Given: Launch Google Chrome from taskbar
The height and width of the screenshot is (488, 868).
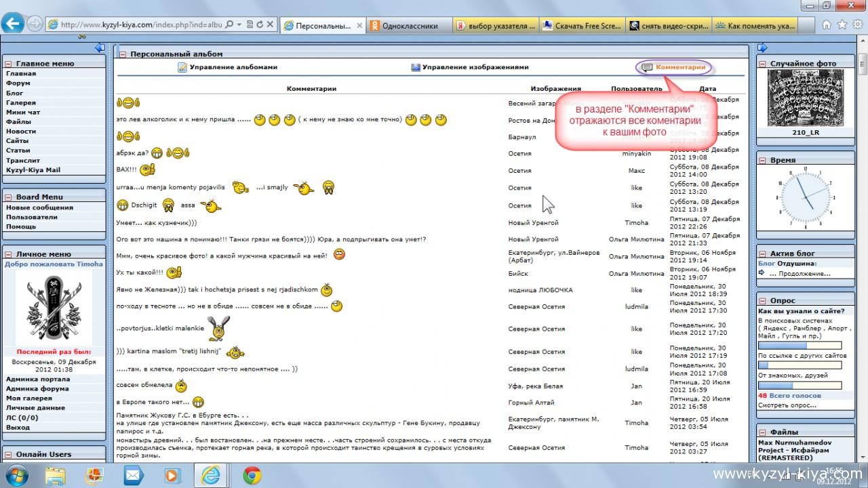Looking at the screenshot, I should (x=252, y=475).
